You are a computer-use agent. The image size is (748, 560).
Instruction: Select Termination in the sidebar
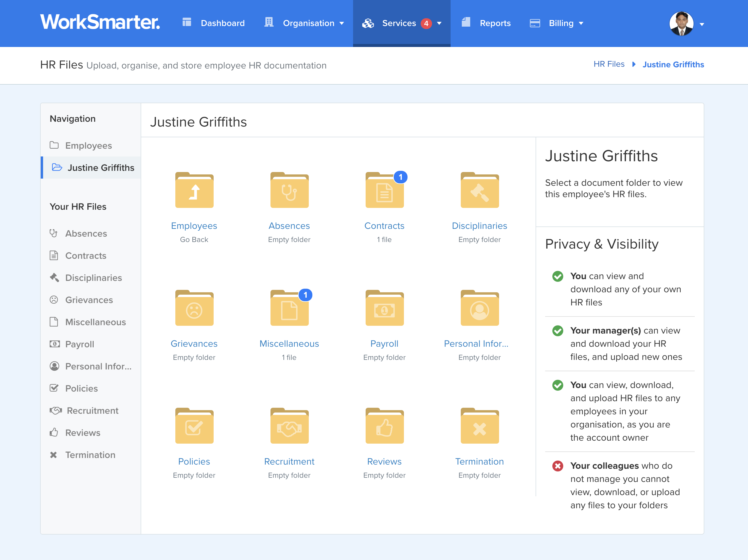pos(90,455)
